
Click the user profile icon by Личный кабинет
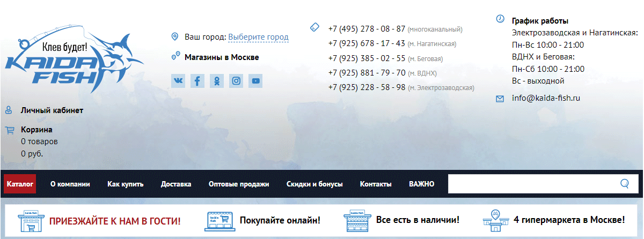point(8,110)
